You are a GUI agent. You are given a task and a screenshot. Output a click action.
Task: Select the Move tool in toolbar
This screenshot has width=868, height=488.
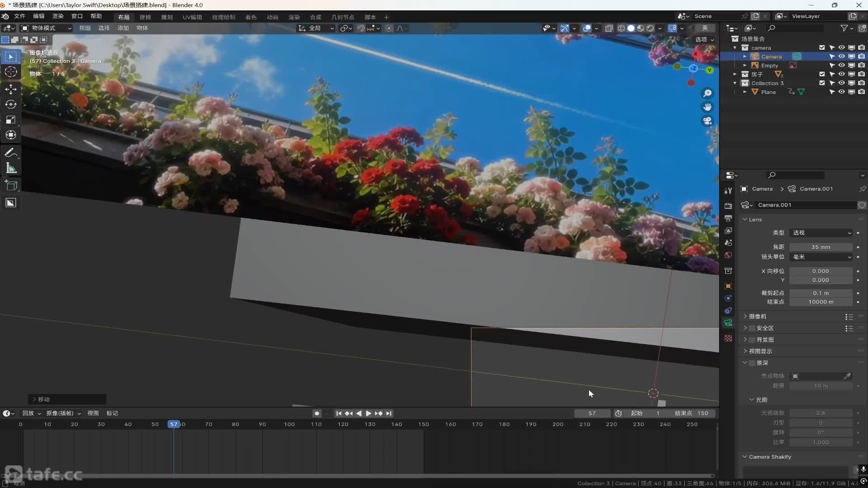11,89
